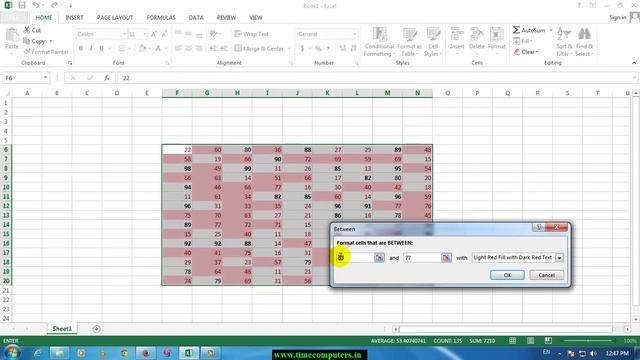
Task: Add a new sheet with plus button
Action: (96, 329)
